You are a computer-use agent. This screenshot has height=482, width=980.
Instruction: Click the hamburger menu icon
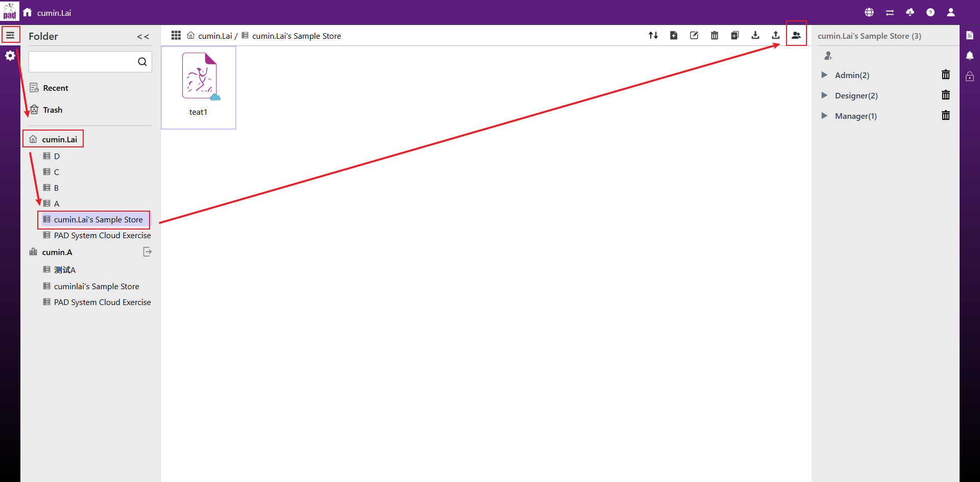pyautogui.click(x=10, y=35)
